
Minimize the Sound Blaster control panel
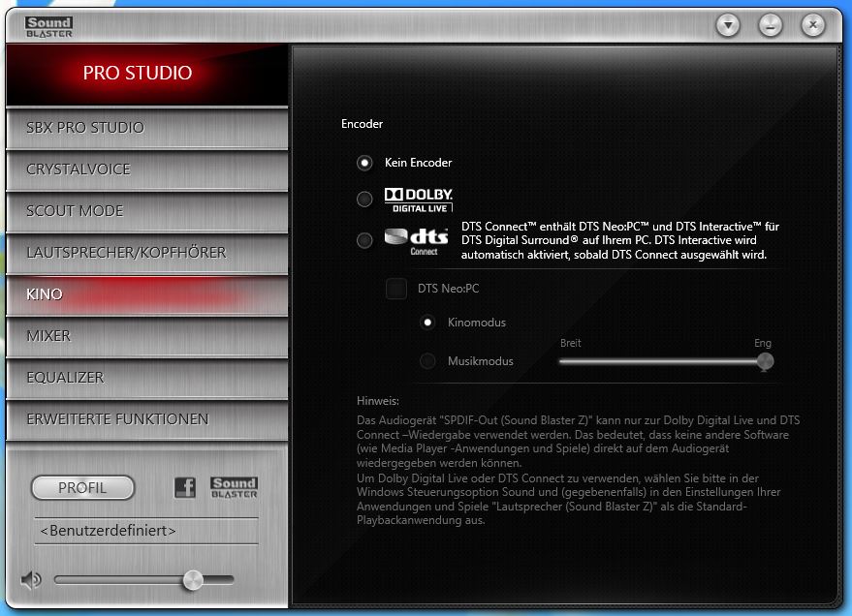pyautogui.click(x=770, y=25)
